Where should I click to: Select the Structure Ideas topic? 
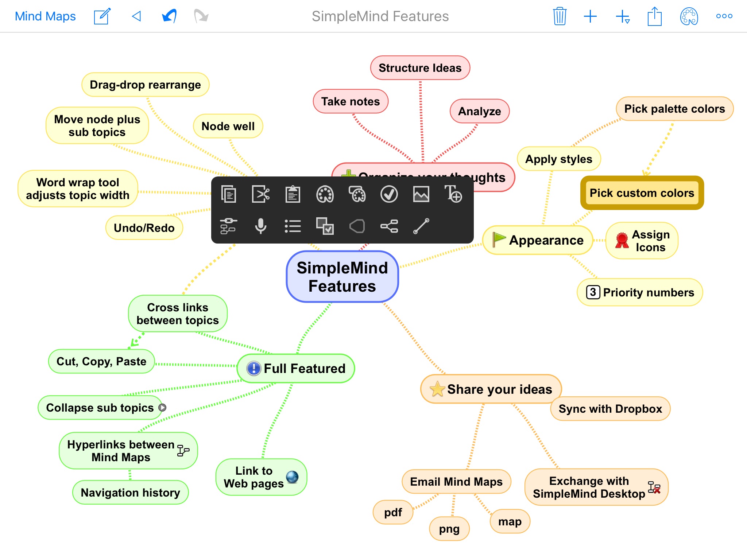[x=420, y=68]
